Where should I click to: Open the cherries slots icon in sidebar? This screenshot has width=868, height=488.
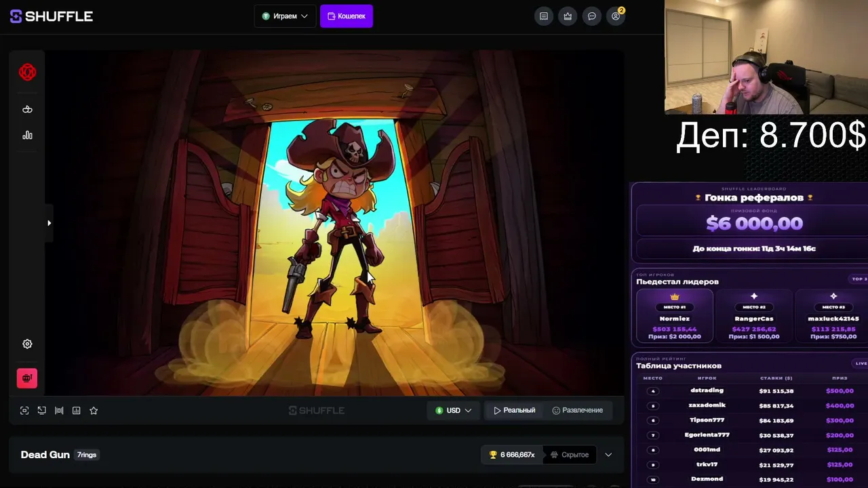[x=27, y=109]
